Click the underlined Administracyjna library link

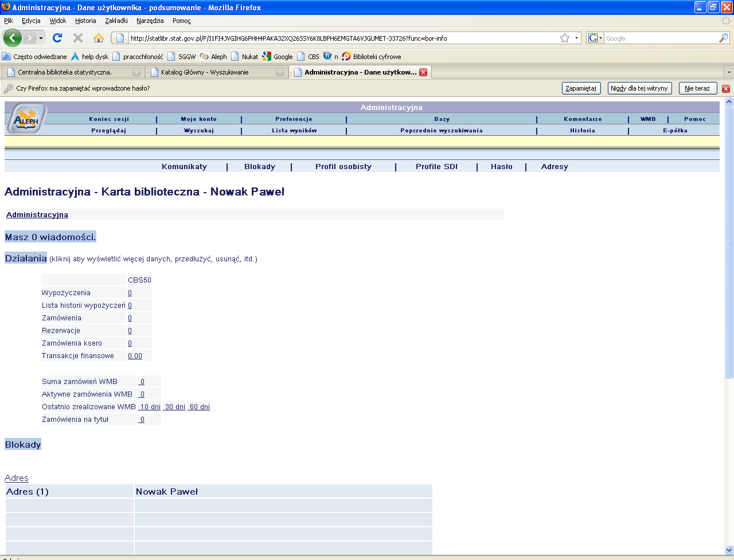click(37, 215)
